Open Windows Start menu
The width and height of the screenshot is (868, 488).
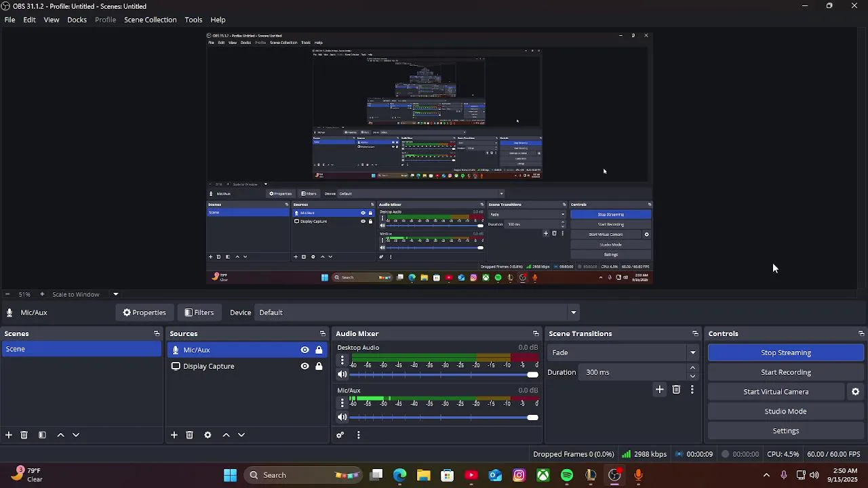pyautogui.click(x=230, y=475)
